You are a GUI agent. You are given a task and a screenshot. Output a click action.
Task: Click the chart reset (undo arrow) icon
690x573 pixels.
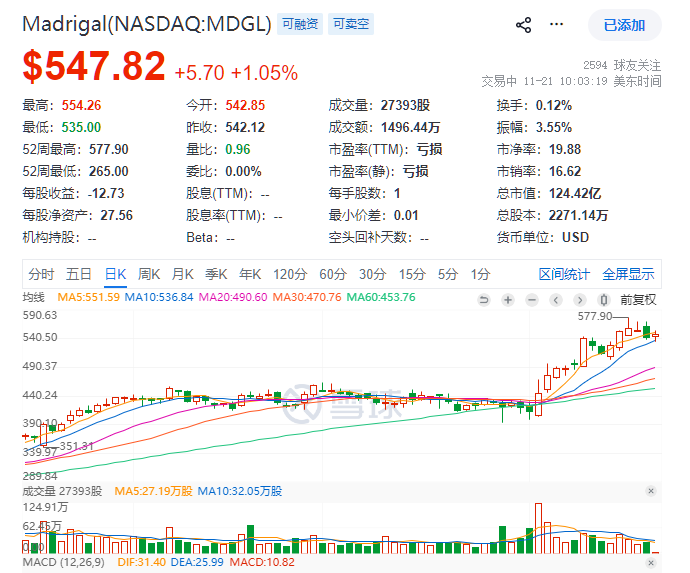pyautogui.click(x=484, y=300)
